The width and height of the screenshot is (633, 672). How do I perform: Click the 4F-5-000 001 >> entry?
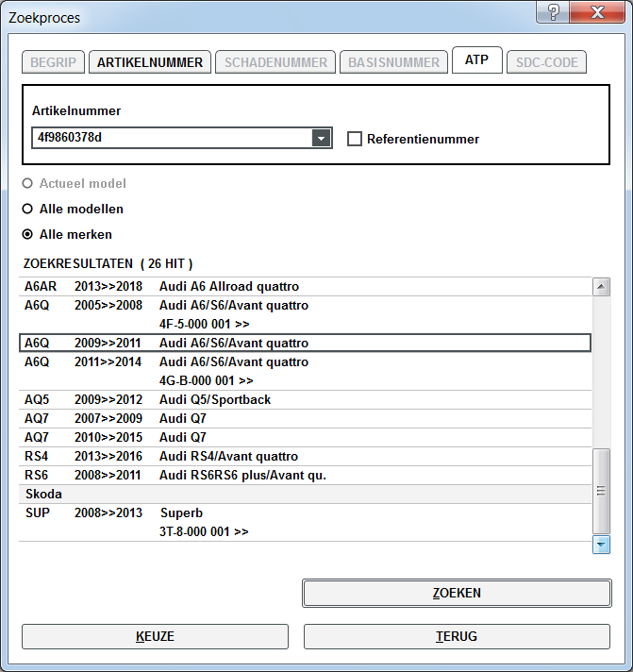pyautogui.click(x=205, y=324)
